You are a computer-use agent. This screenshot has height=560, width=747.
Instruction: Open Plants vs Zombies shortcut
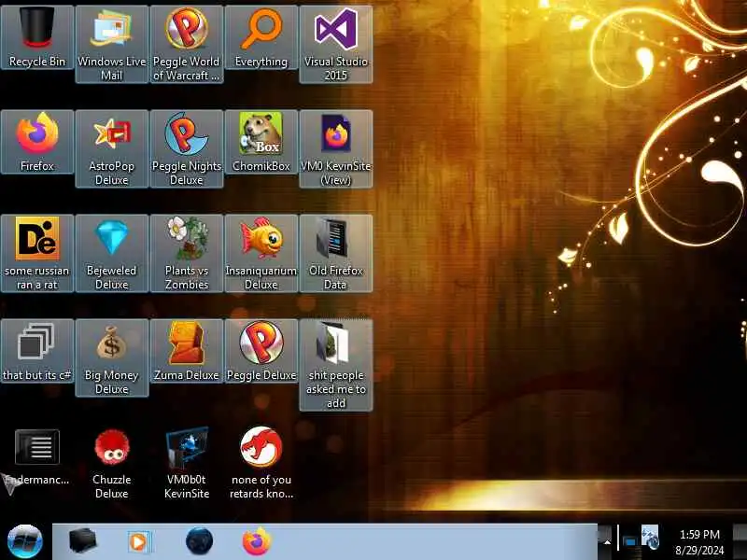(x=186, y=253)
